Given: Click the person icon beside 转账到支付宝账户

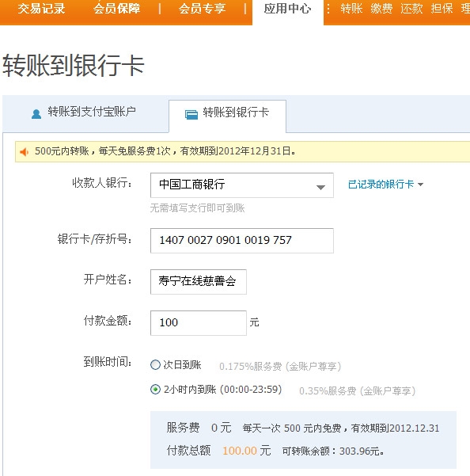Looking at the screenshot, I should pos(36,114).
